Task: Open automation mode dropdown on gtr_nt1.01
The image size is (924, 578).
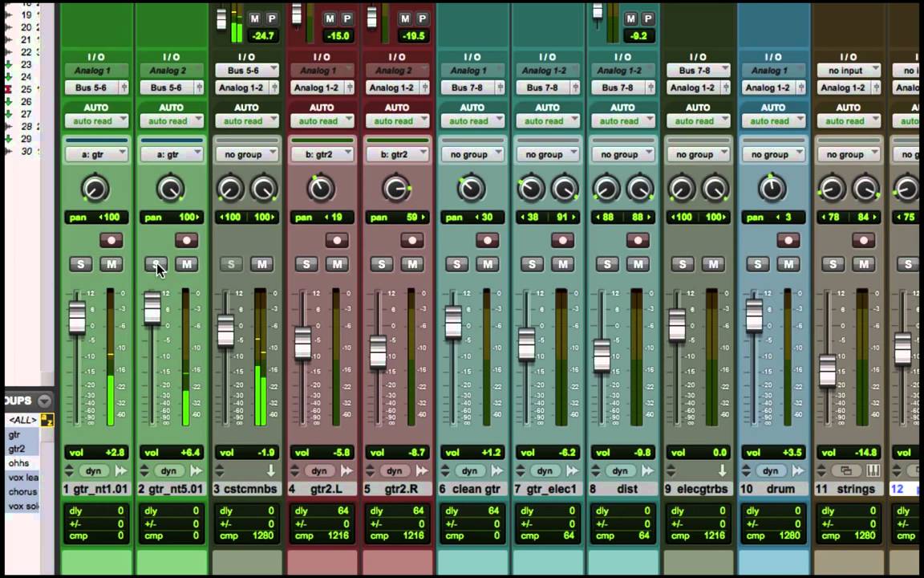Action: point(96,121)
